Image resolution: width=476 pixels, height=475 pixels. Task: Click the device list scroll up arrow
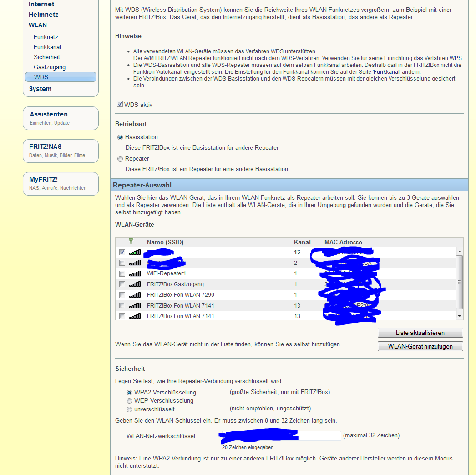460,251
